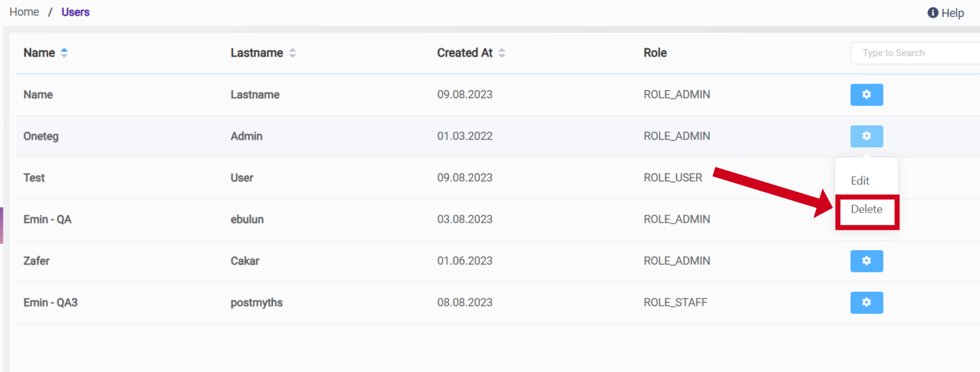980x372 pixels.
Task: Open settings gear for Zafer Cakar
Action: click(866, 261)
